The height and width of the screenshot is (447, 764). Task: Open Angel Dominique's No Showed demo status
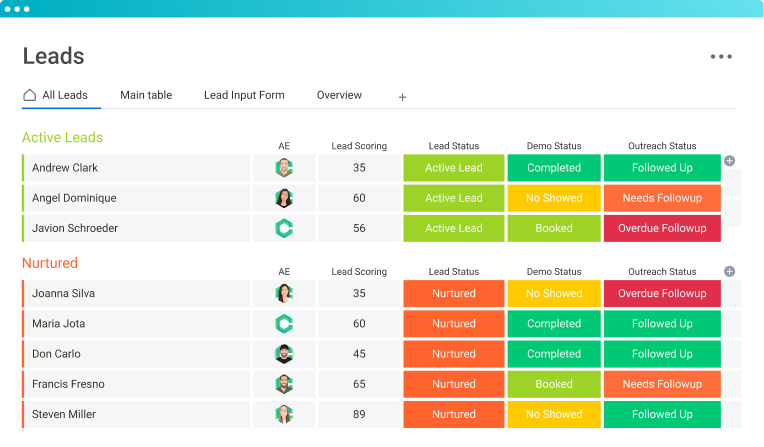554,198
